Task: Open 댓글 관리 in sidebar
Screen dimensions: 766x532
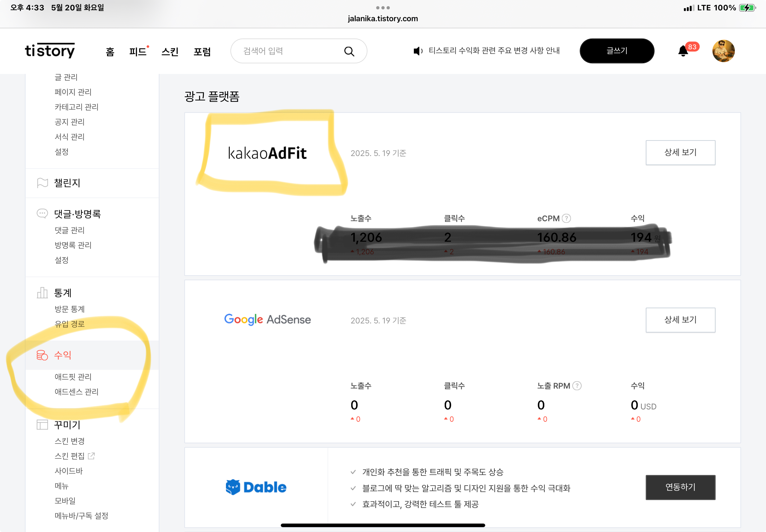Action: tap(69, 230)
